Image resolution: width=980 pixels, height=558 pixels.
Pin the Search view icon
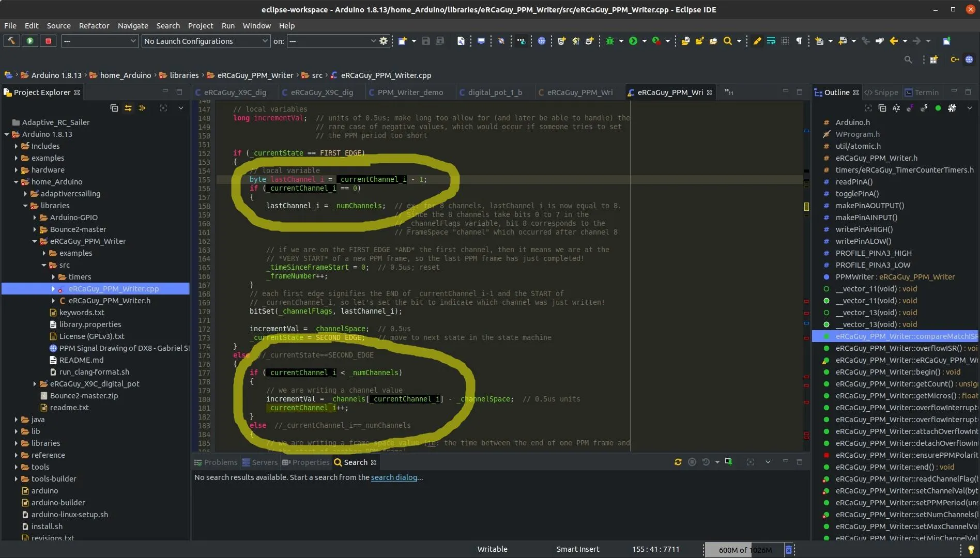(x=729, y=462)
